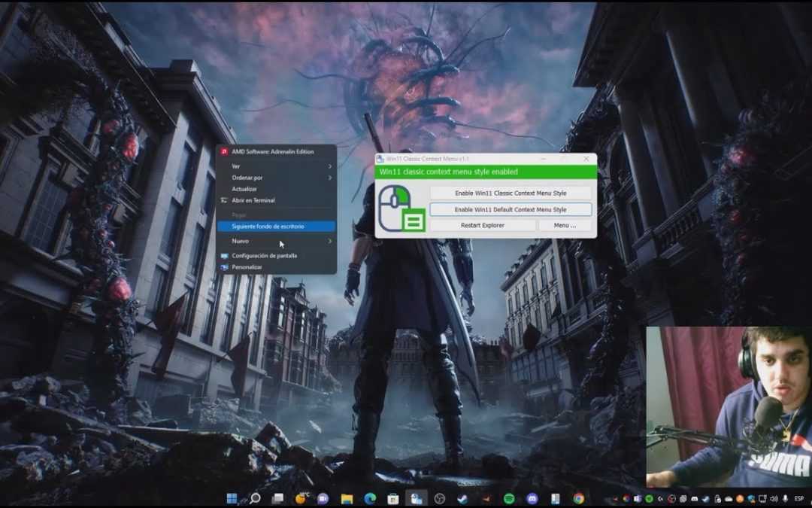Open Discord from the taskbar

(x=532, y=499)
